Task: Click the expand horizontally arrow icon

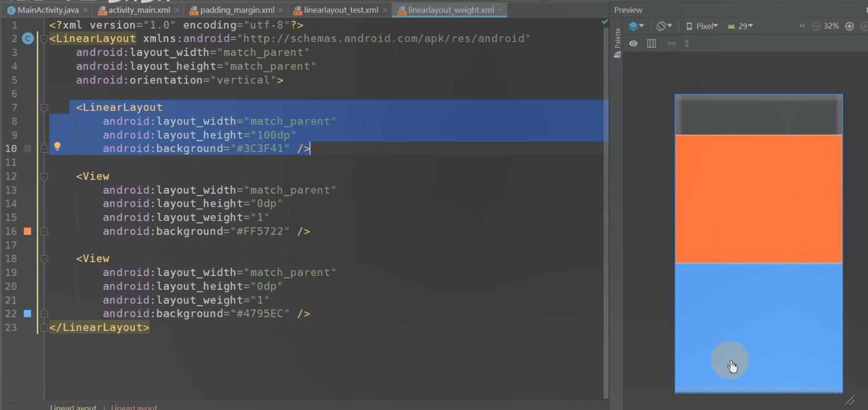Action: [x=672, y=43]
